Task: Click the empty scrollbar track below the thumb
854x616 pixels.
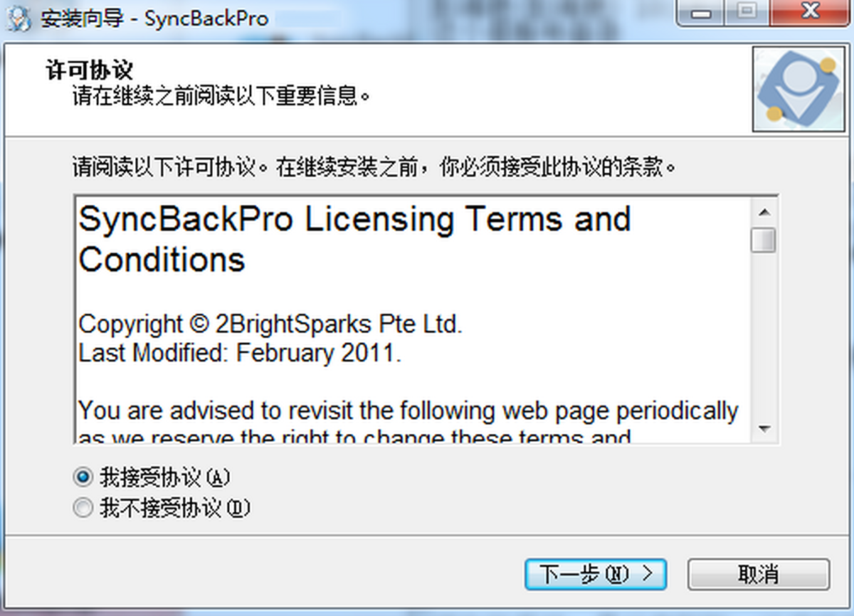Action: tap(764, 334)
